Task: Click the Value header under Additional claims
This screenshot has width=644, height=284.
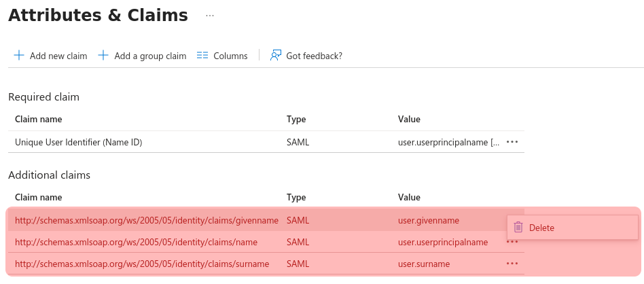Action: [x=409, y=197]
